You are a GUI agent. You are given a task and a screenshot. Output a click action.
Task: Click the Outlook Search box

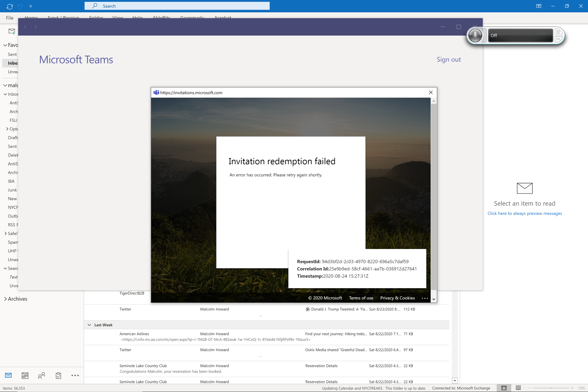coord(177,6)
